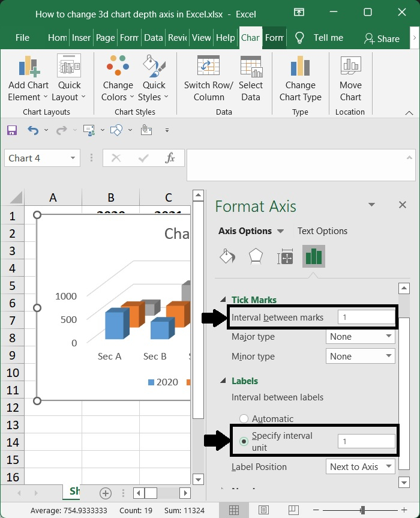Click the Share button
420x518 pixels.
click(382, 38)
